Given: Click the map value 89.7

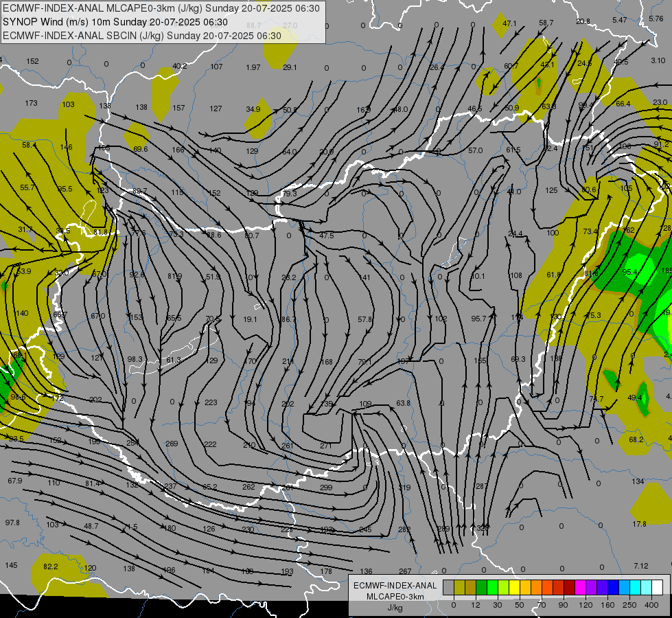Looking at the screenshot, I should tap(140, 191).
